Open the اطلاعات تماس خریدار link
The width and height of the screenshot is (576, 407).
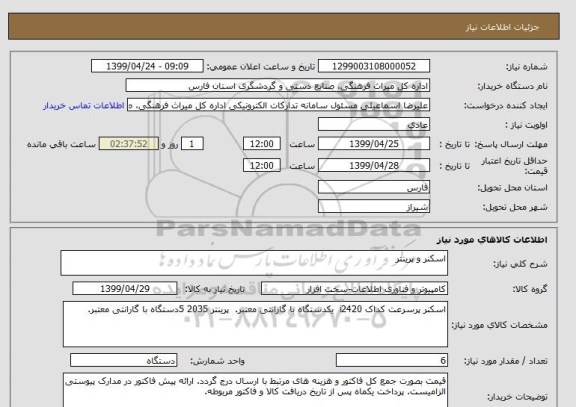(84, 106)
